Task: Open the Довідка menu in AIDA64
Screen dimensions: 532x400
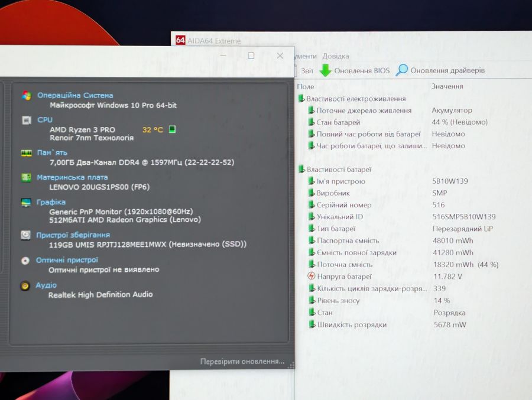Action: (336, 56)
